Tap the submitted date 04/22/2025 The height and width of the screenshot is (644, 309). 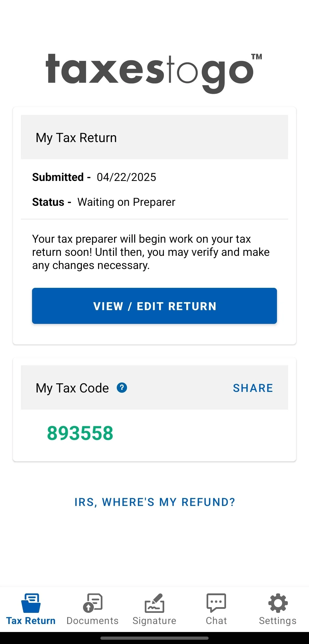click(126, 177)
